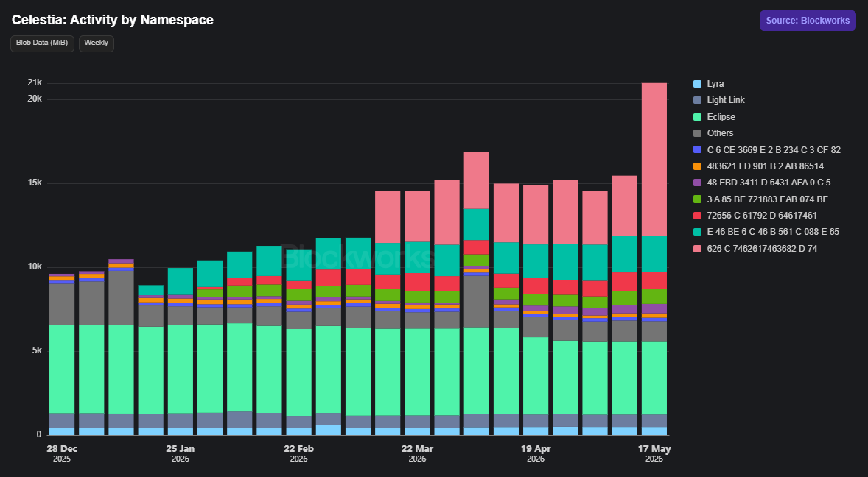868x477 pixels.
Task: Toggle the Light Link series label
Action: click(x=726, y=100)
